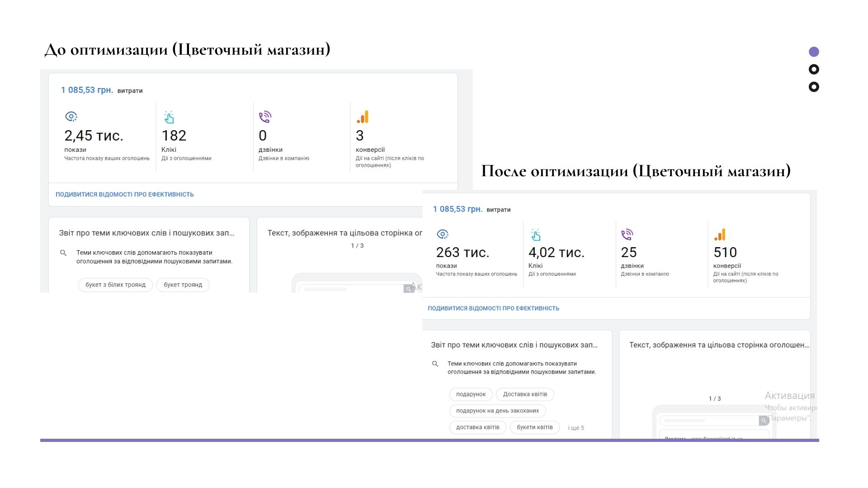Click the phone calls icon above 0 дзвінки
This screenshot has height=488, width=868.
[265, 117]
